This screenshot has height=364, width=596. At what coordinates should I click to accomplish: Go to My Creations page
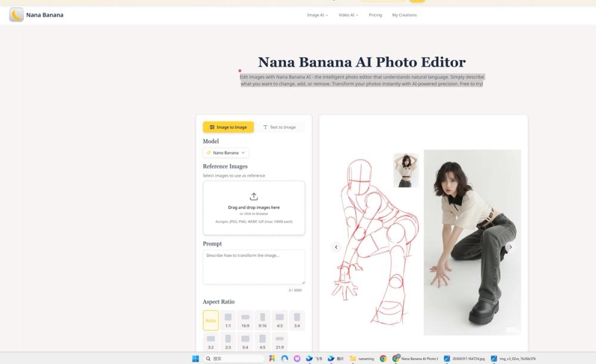(x=404, y=15)
